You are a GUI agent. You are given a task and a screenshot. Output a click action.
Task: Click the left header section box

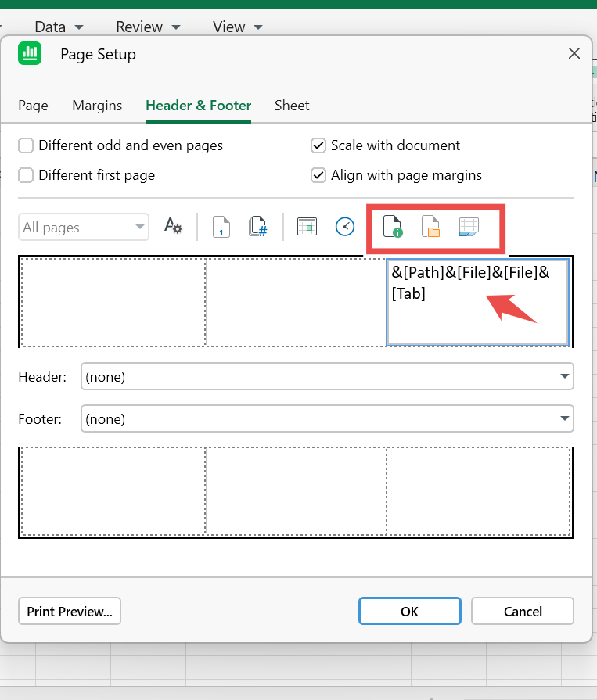[113, 302]
